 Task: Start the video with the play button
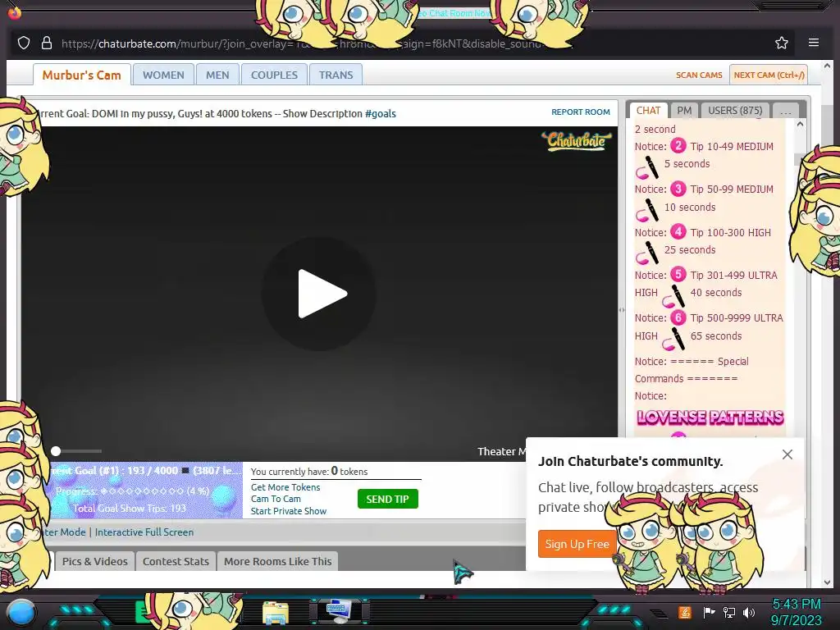(319, 294)
